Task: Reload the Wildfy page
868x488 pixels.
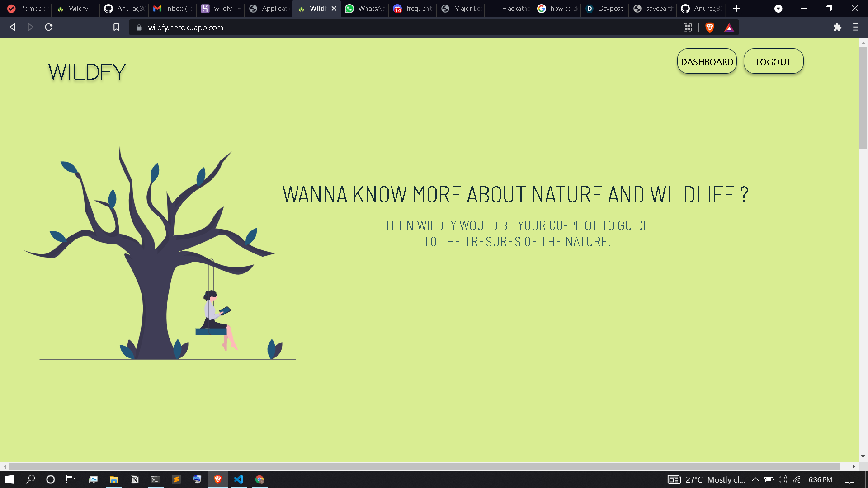Action: (49, 28)
